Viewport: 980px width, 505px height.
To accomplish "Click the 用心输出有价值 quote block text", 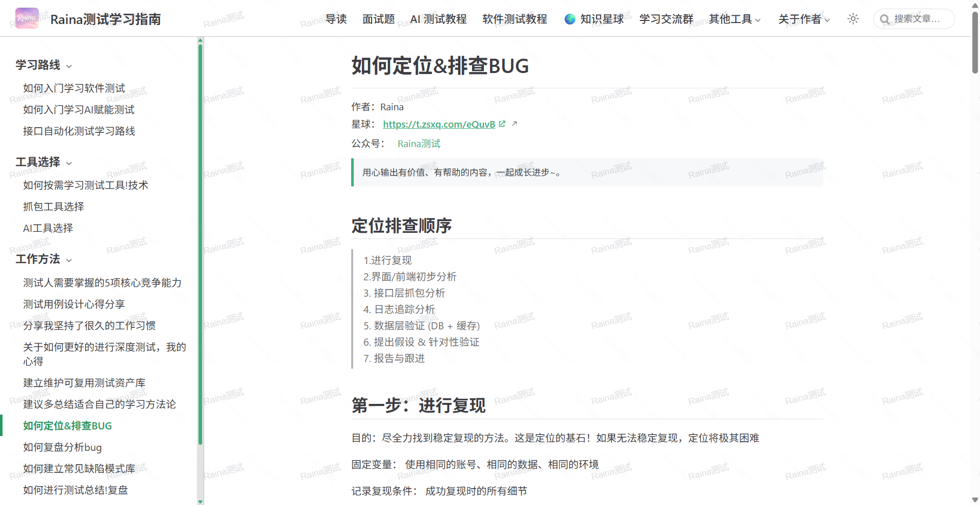I will [462, 173].
